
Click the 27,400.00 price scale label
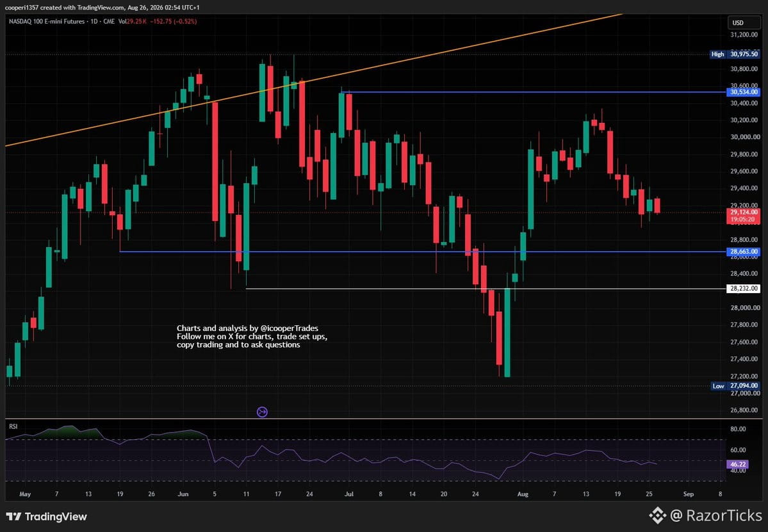pyautogui.click(x=745, y=359)
